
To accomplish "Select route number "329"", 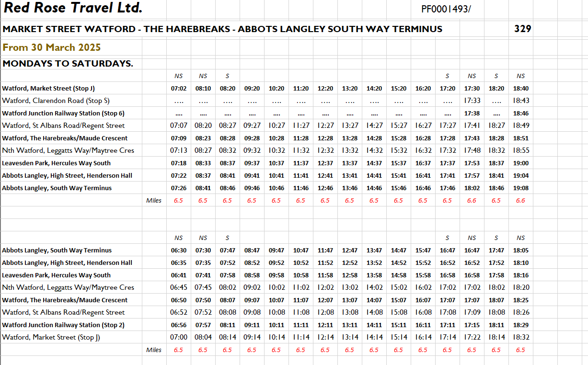I will (522, 29).
